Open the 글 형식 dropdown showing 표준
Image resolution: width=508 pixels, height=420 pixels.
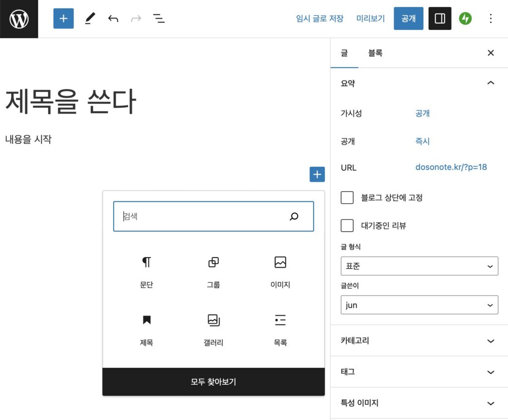[419, 266]
